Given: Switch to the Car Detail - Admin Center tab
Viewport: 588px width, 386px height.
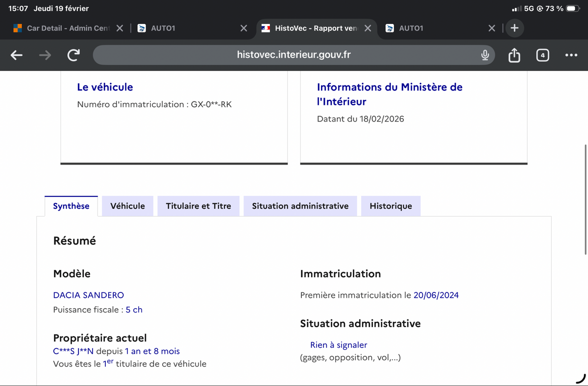Looking at the screenshot, I should [x=64, y=28].
